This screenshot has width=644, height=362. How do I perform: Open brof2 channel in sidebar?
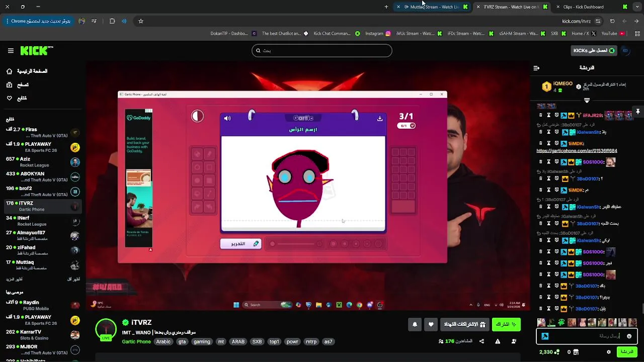(x=43, y=191)
